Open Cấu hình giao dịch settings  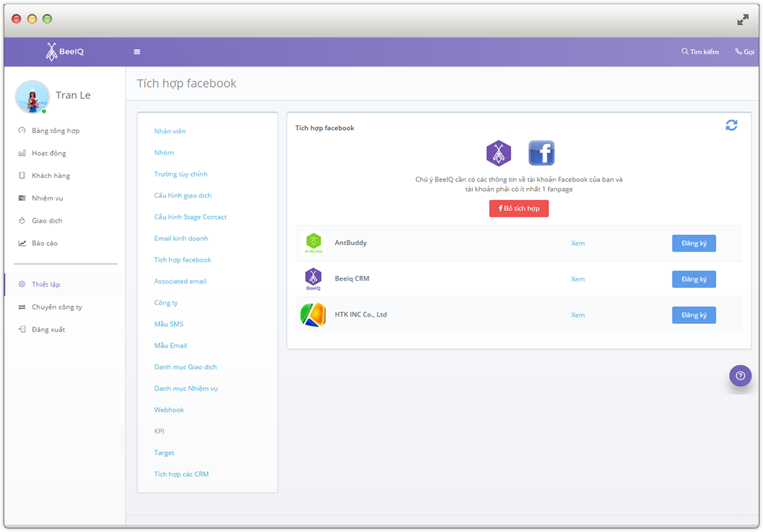coord(183,195)
